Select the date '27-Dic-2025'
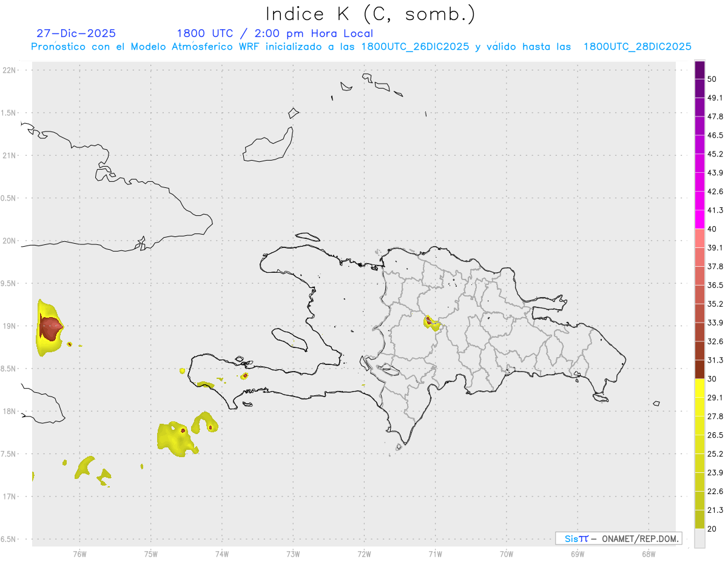Image resolution: width=728 pixels, height=562 pixels. pyautogui.click(x=76, y=33)
